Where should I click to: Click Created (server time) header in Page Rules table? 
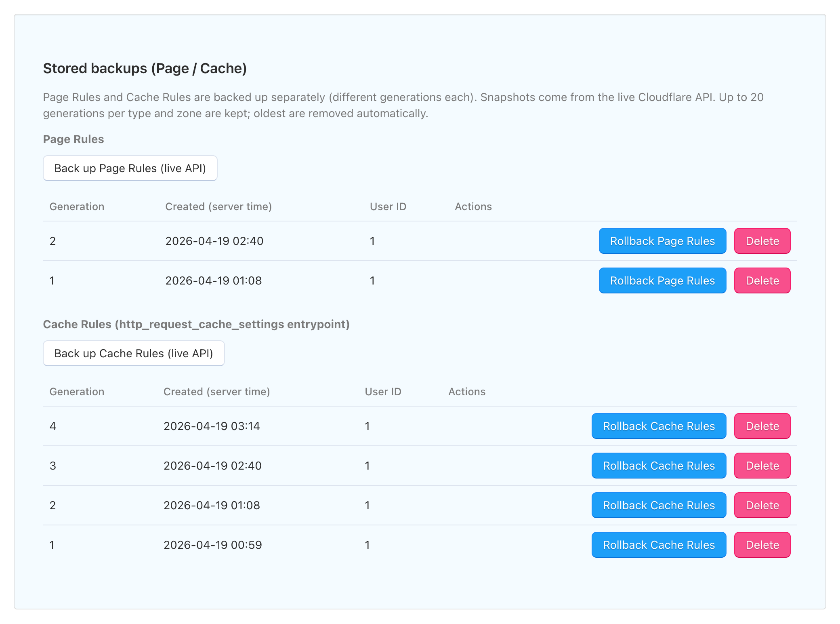tap(218, 207)
